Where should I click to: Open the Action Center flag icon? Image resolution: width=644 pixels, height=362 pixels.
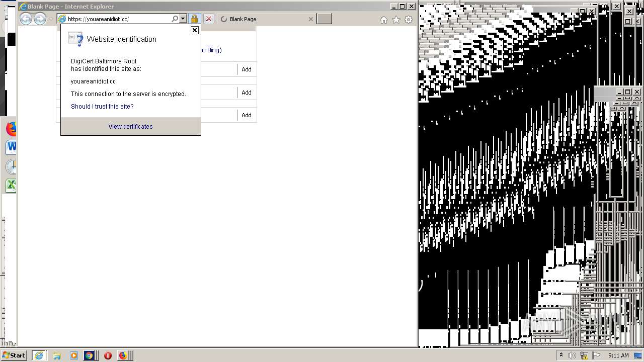[x=596, y=355]
